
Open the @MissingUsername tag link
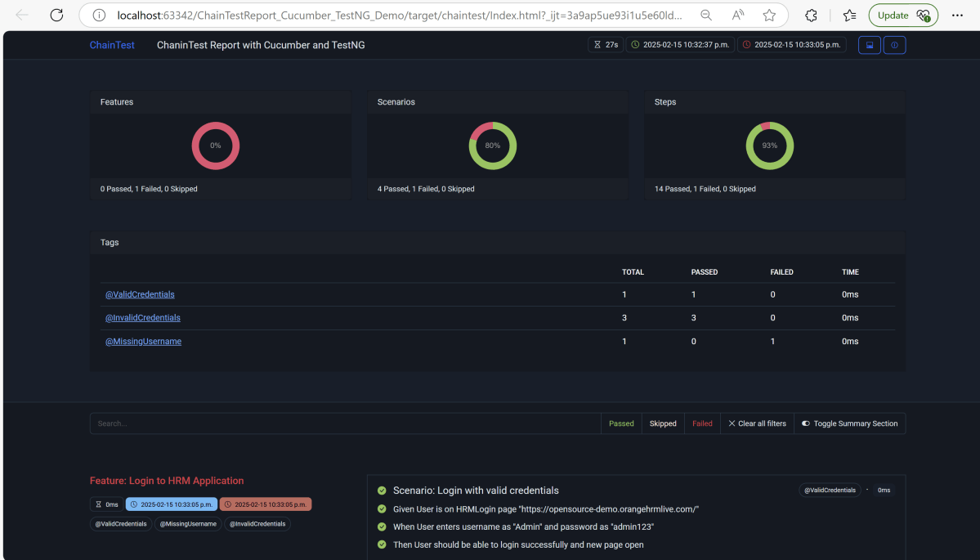click(x=143, y=341)
